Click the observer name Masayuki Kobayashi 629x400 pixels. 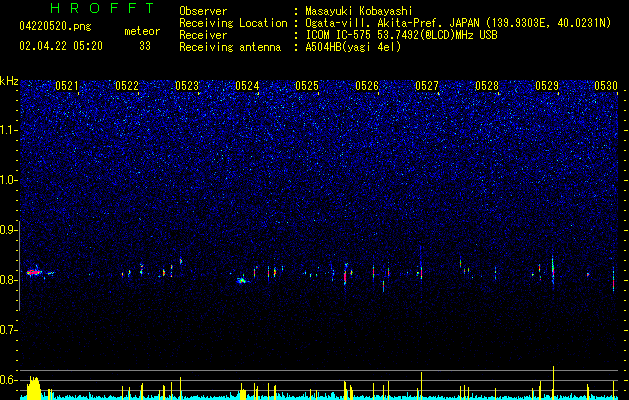click(x=359, y=11)
